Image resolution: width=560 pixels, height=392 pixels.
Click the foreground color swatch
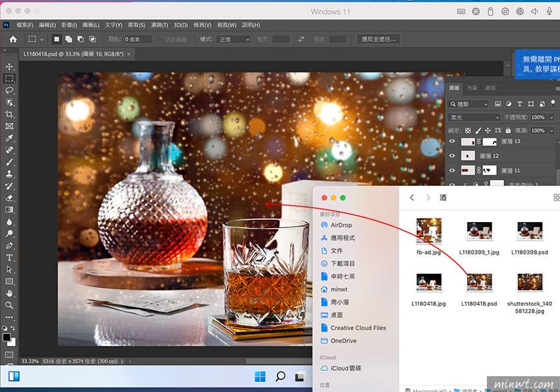(x=7, y=337)
